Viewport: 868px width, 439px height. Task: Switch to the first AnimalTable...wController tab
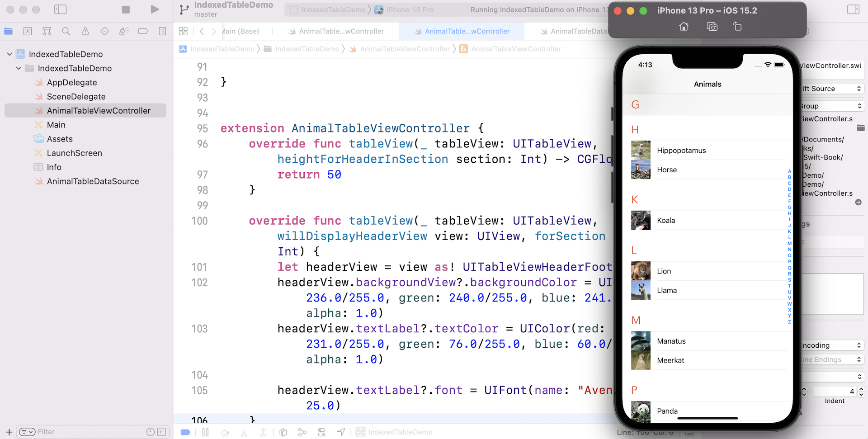pyautogui.click(x=336, y=31)
